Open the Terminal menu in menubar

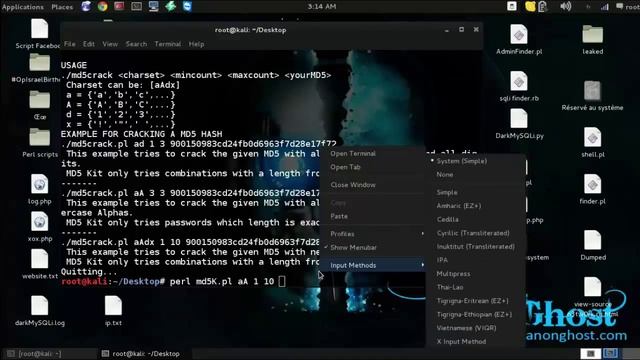point(167,44)
